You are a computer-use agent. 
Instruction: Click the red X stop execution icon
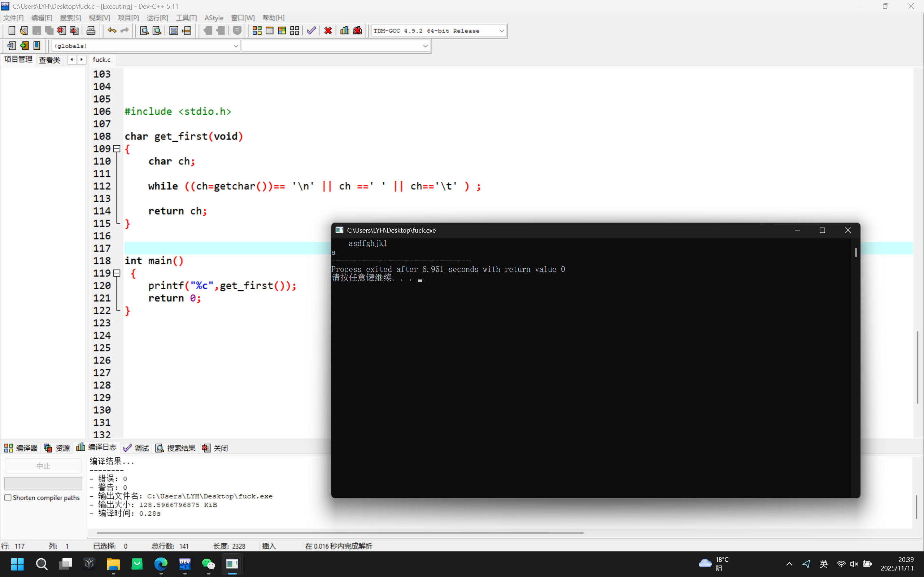pyautogui.click(x=328, y=31)
